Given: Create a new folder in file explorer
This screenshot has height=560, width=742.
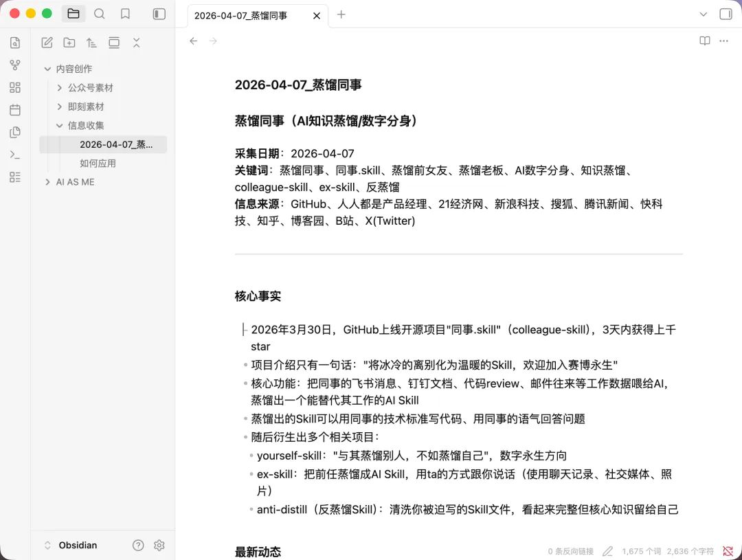Looking at the screenshot, I should pos(69,43).
